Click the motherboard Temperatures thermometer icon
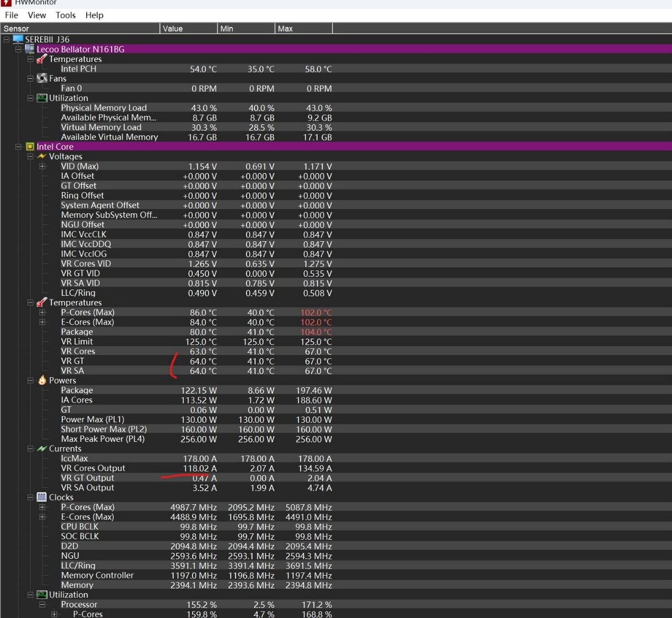This screenshot has width=672, height=618. pyautogui.click(x=42, y=59)
